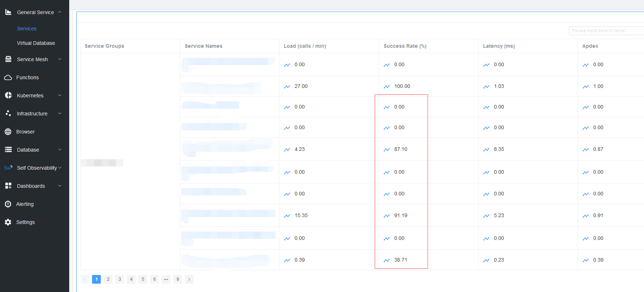Open the Apdex trend icon for 1.00
The image size is (644, 292).
pyautogui.click(x=586, y=86)
